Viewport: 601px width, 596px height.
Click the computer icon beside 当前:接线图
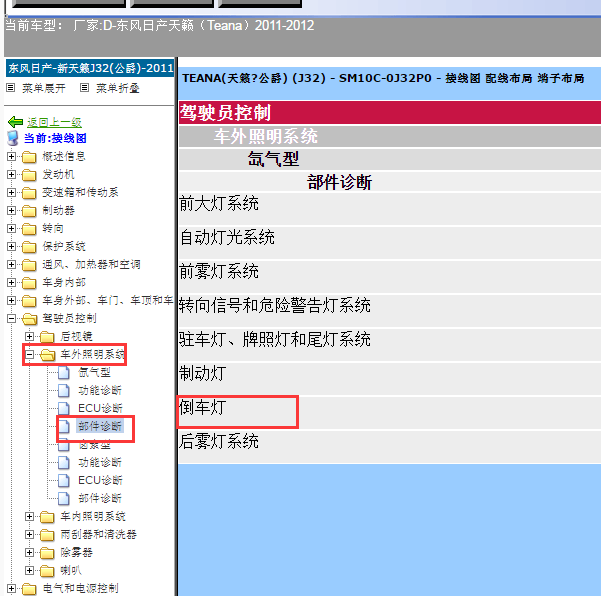point(13,138)
